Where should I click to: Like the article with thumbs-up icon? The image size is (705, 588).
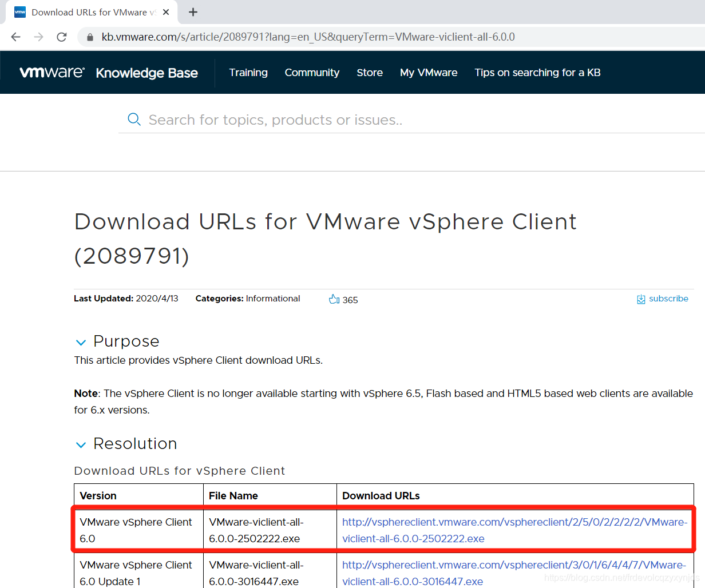[334, 299]
